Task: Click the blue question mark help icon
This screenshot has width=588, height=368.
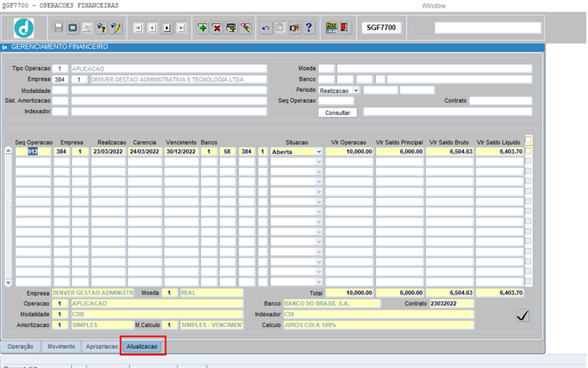Action: click(x=309, y=28)
